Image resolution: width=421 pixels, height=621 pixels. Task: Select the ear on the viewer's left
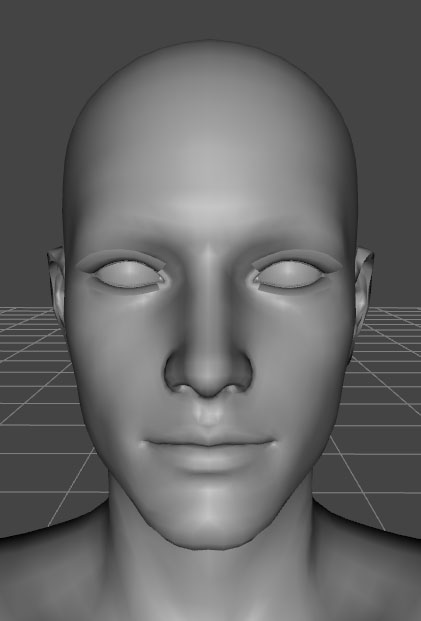[x=57, y=283]
